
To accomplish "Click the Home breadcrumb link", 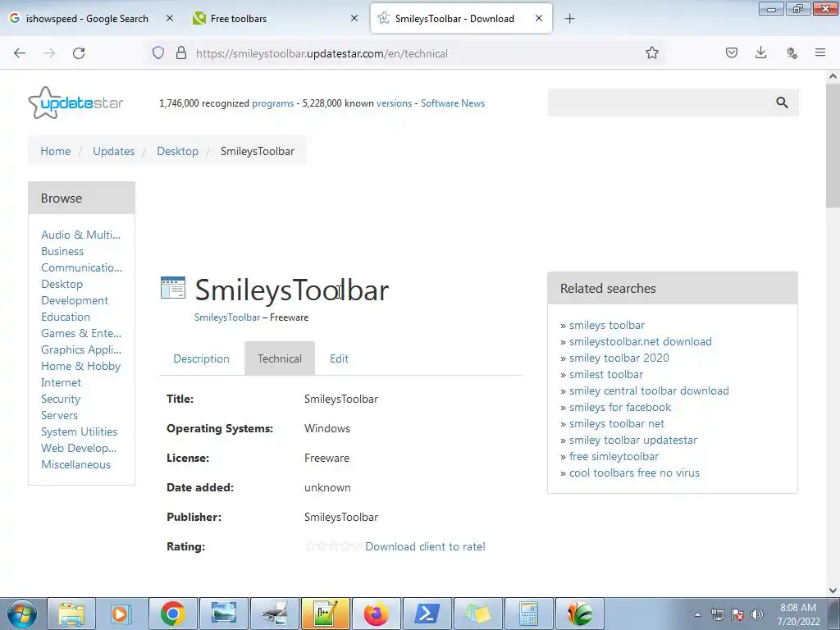I will [x=56, y=151].
